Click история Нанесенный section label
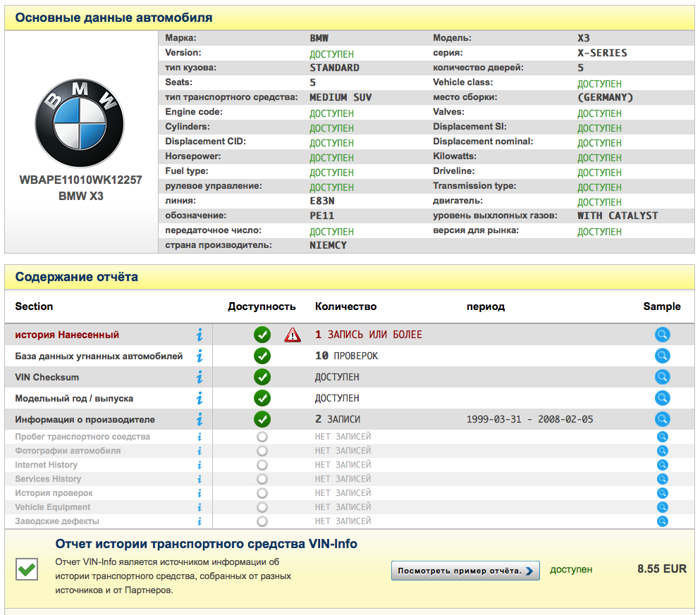The width and height of the screenshot is (700, 615). (67, 335)
